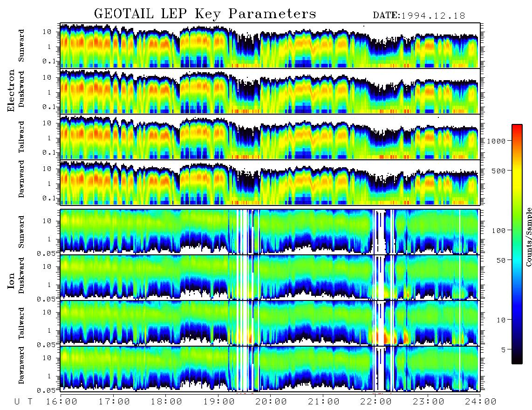Click the "0.1" energy tick of Electron Dawnward
The height and width of the screenshot is (410, 532).
(49, 198)
